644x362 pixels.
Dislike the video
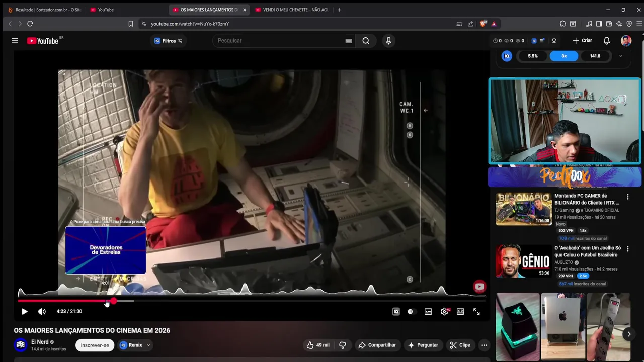pyautogui.click(x=343, y=345)
